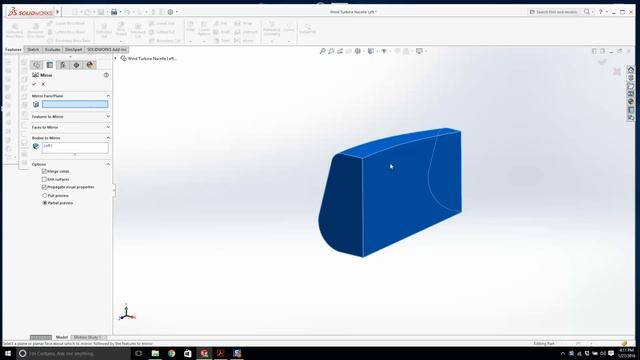Switch to the SOLIDWORKS Add-Ins tab
Image resolution: width=640 pixels, height=360 pixels.
107,49
